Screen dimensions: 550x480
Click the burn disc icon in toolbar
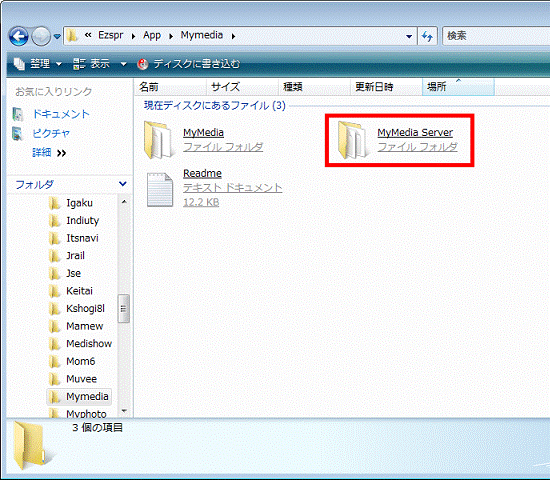[x=142, y=64]
